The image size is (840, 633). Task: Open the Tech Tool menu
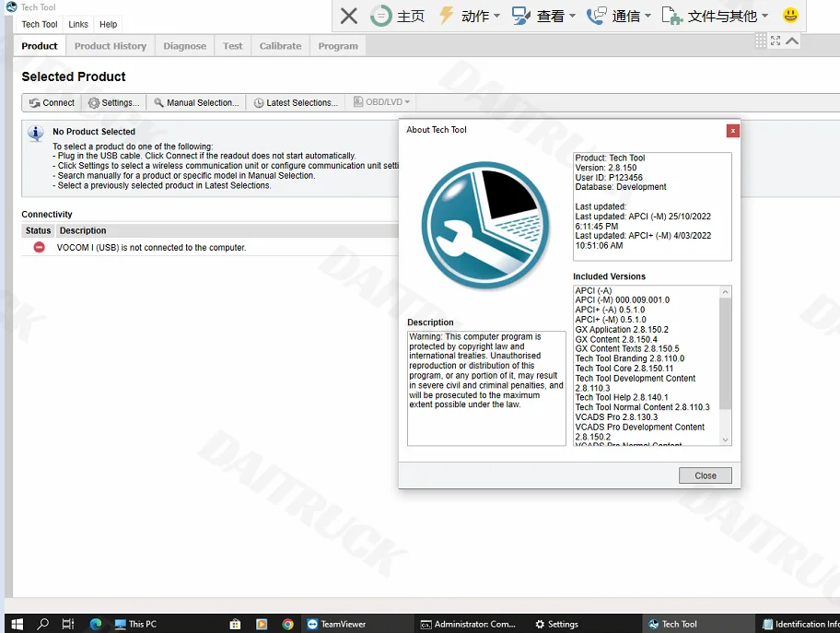pyautogui.click(x=40, y=24)
